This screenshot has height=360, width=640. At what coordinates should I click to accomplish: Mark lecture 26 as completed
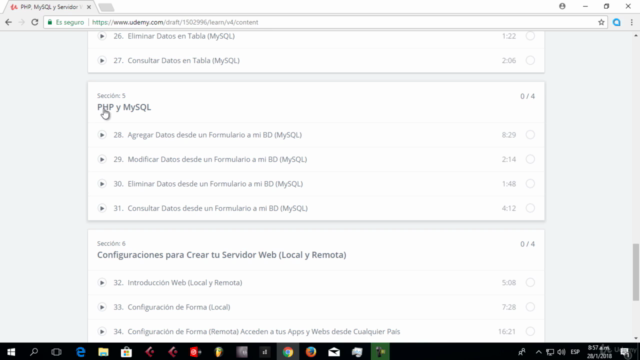coord(530,36)
